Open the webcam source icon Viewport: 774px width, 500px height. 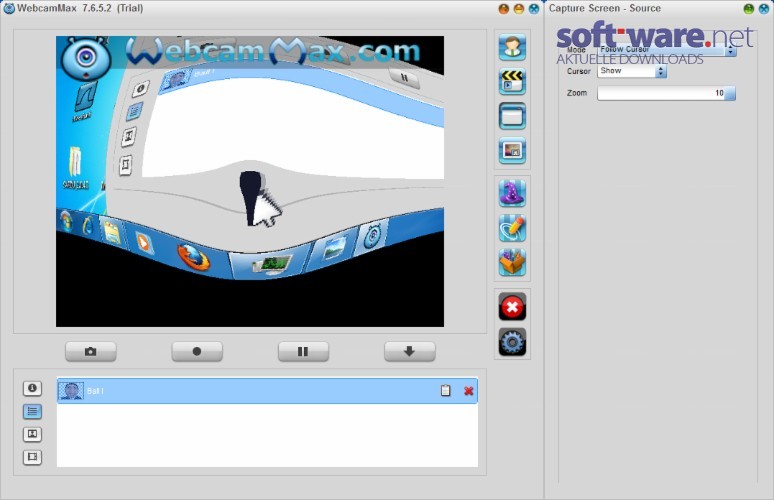pyautogui.click(x=512, y=47)
